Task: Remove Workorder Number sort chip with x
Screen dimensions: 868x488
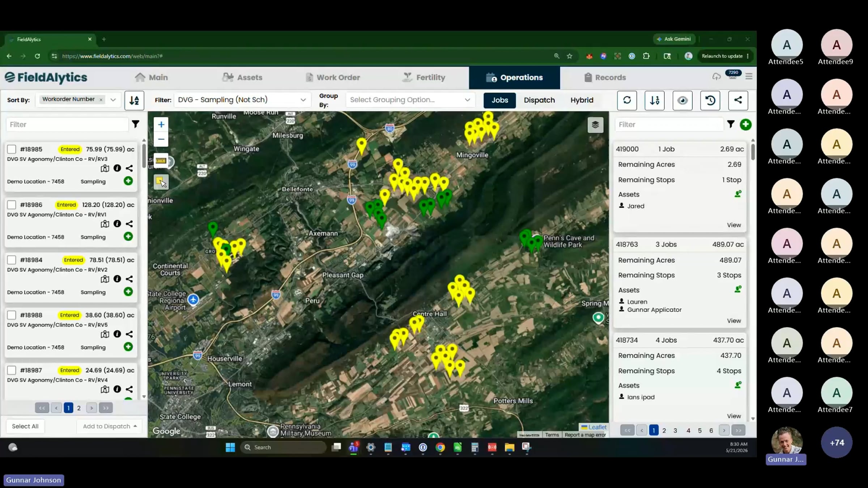Action: coord(101,100)
